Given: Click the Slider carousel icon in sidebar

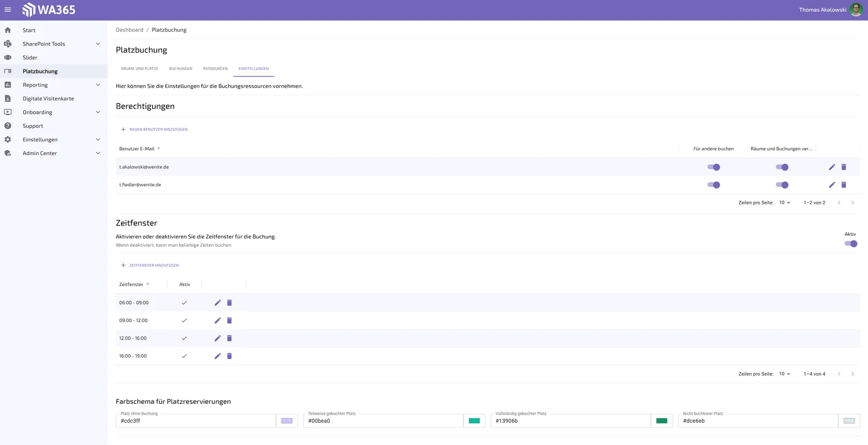Looking at the screenshot, I should (x=8, y=57).
